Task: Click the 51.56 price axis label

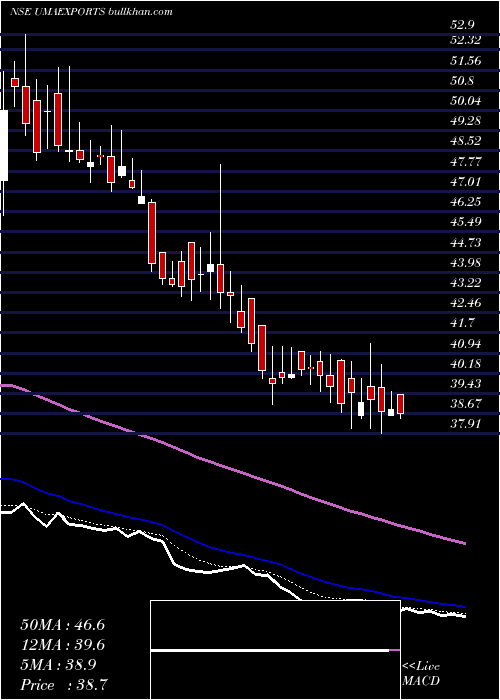Action: [465, 61]
